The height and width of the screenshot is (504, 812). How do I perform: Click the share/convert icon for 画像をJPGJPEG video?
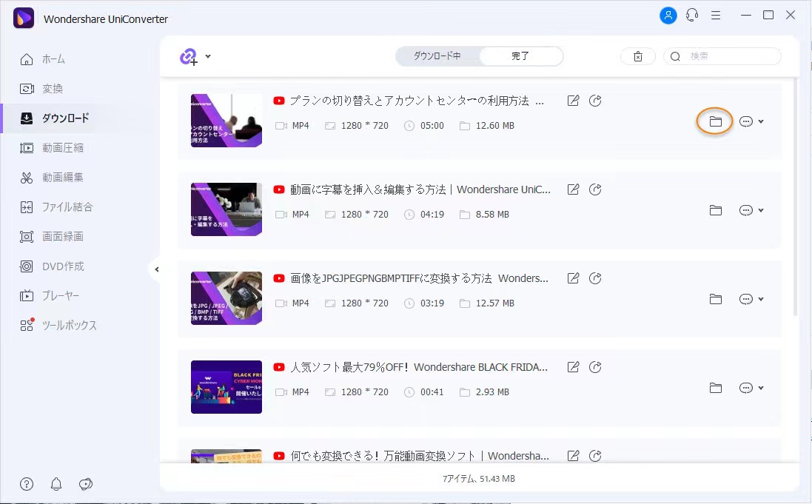596,279
